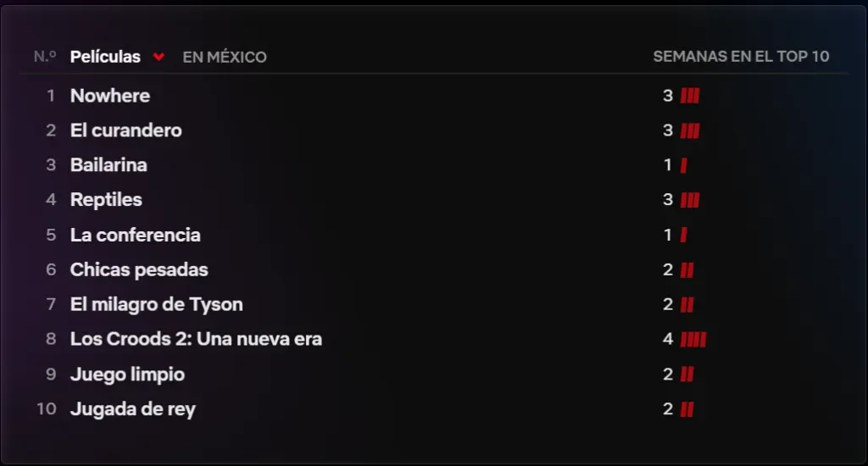Open El milagro de Tyson
The width and height of the screenshot is (868, 466).
(157, 304)
